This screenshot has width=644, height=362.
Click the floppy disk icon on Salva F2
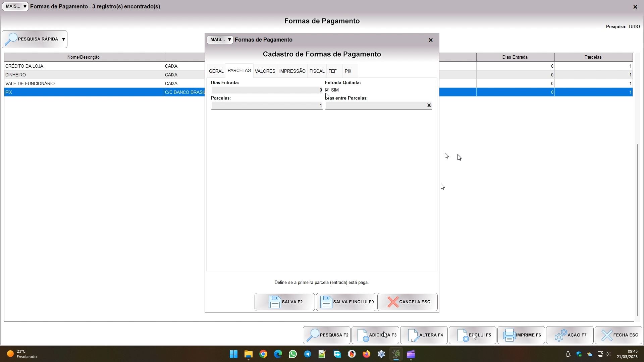coord(275,302)
